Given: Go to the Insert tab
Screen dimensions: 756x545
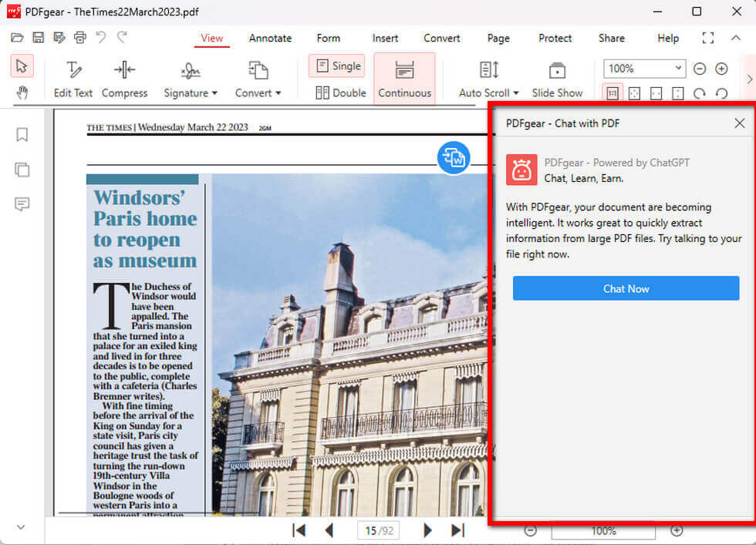Looking at the screenshot, I should (385, 38).
